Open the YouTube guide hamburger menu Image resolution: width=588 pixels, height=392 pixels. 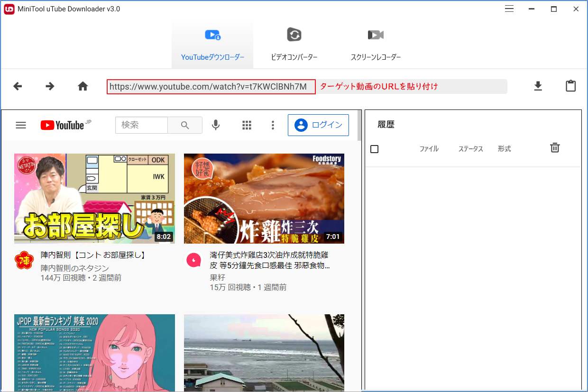(x=20, y=125)
